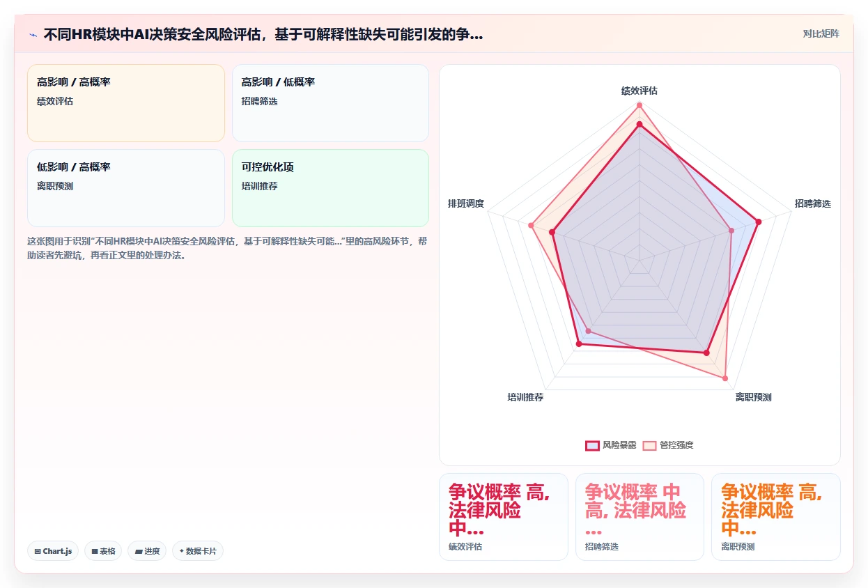Open the 可控优化项 card
Viewport: 868px width, 588px height.
click(330, 188)
